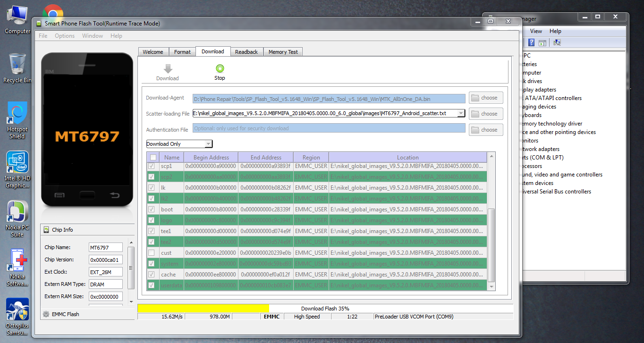Switch to the Welcome tab

coord(153,52)
